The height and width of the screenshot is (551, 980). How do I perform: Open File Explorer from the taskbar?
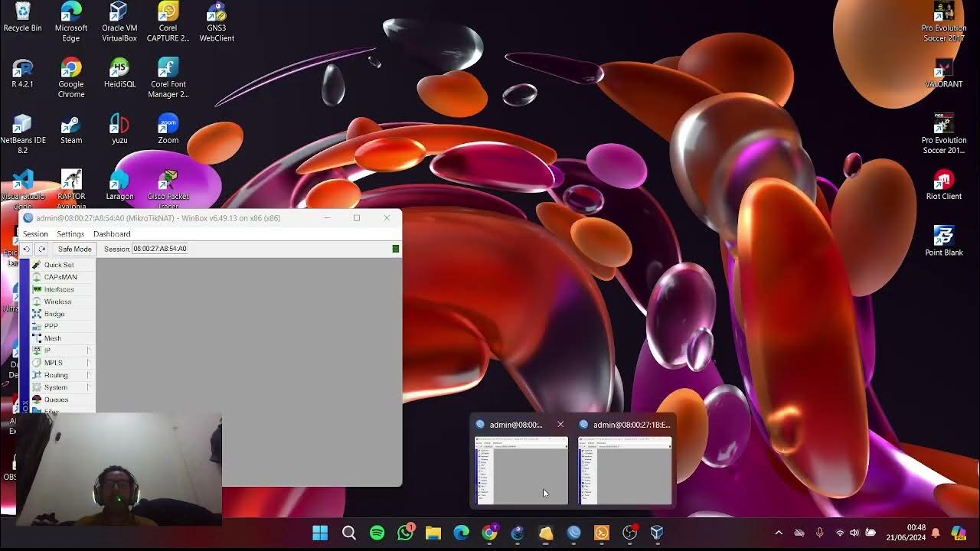433,533
